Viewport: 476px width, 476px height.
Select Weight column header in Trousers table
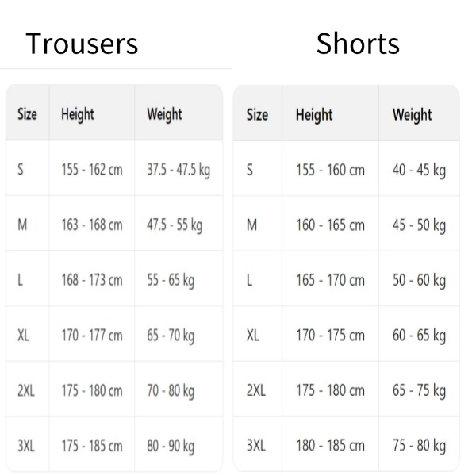164,114
